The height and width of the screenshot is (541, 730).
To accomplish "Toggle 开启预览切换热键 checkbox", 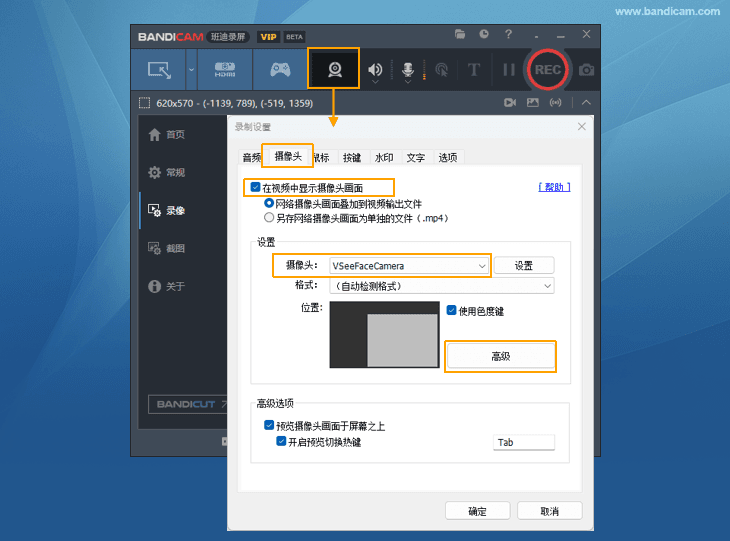I will (281, 441).
